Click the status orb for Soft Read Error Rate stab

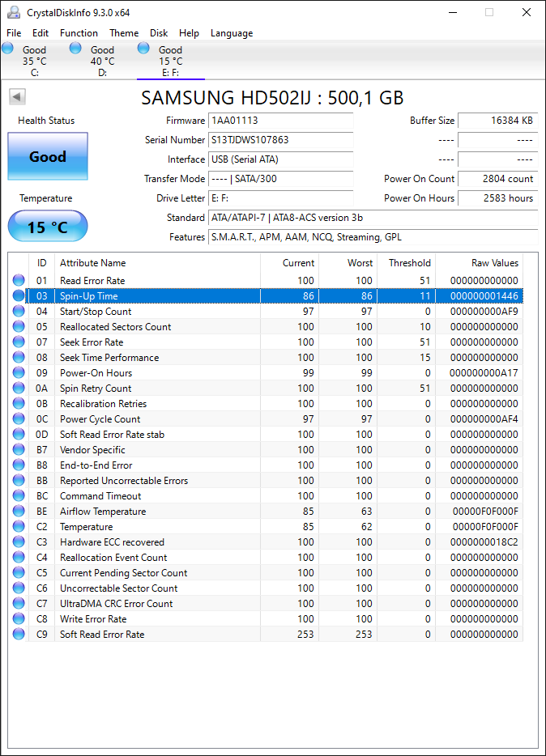[x=19, y=434]
